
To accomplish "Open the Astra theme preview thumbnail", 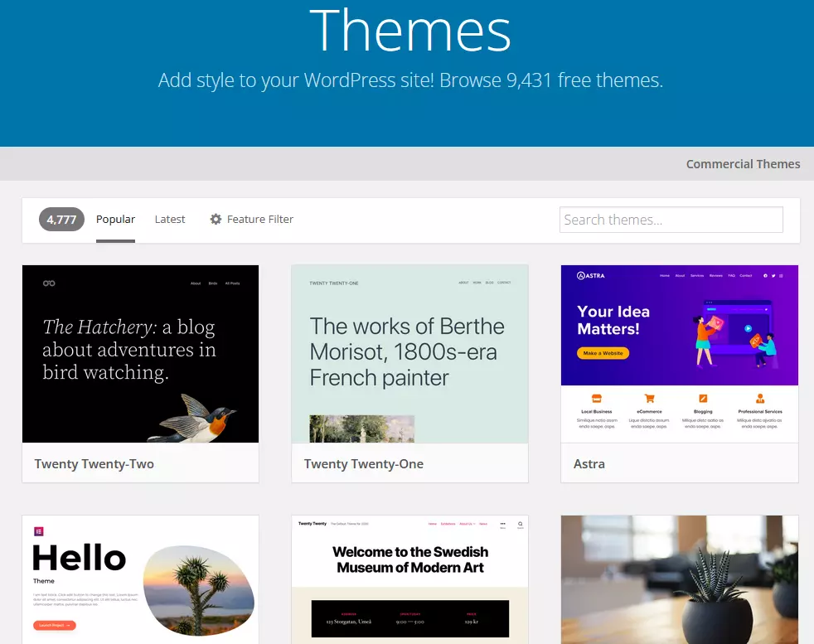I will pyautogui.click(x=680, y=354).
